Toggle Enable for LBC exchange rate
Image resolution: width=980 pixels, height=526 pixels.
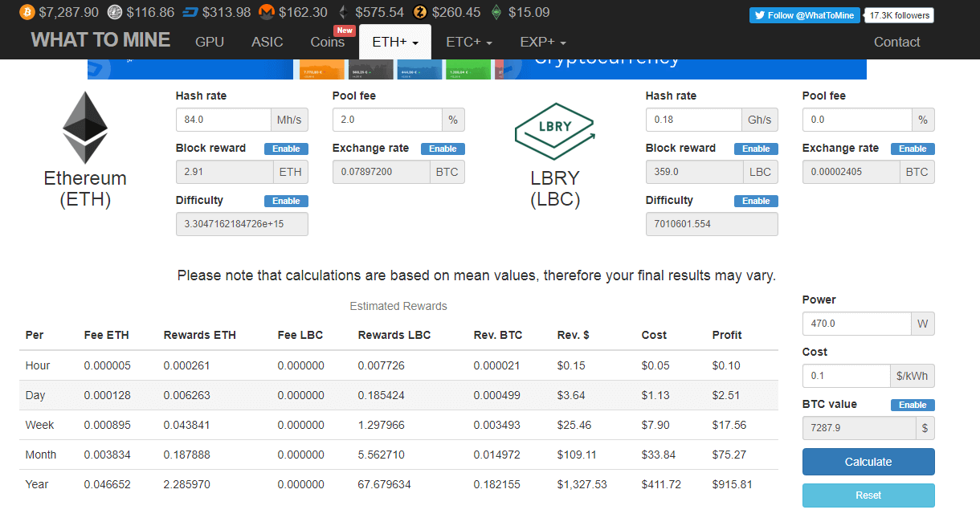[x=913, y=149]
